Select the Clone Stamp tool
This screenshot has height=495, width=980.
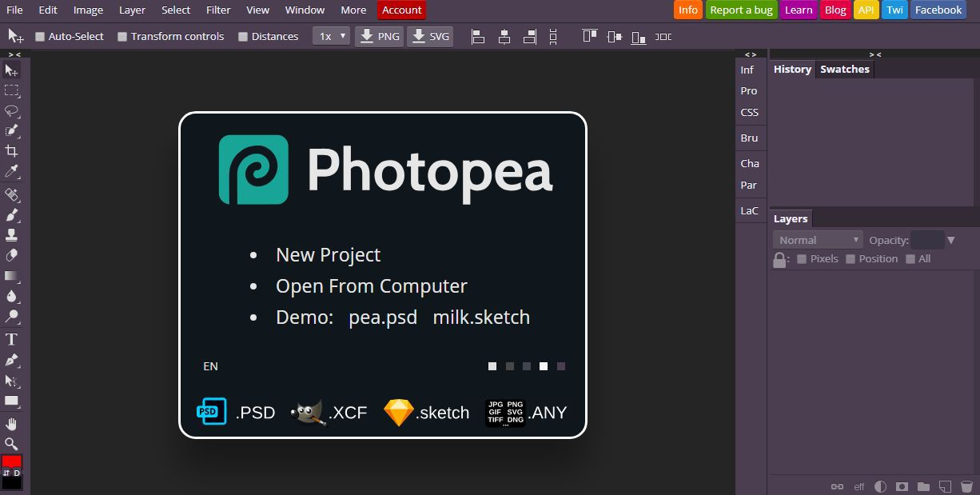pos(12,235)
